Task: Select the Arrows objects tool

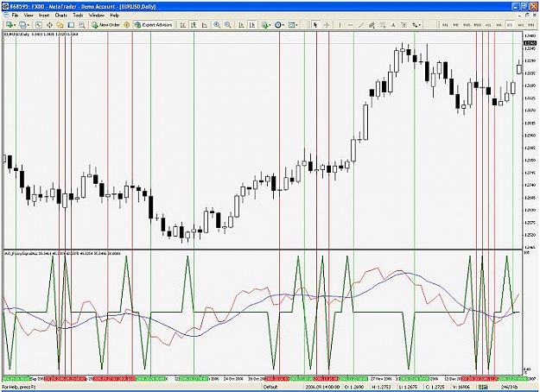Action: point(415,25)
